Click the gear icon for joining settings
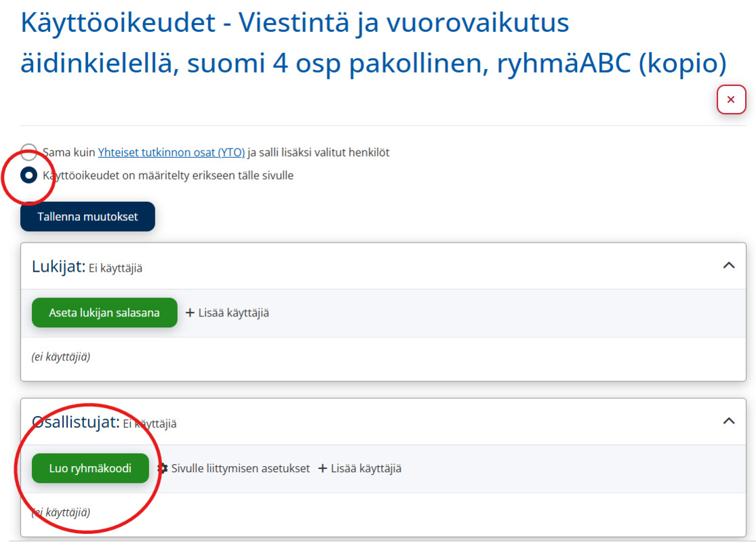756x542 pixels. [163, 468]
